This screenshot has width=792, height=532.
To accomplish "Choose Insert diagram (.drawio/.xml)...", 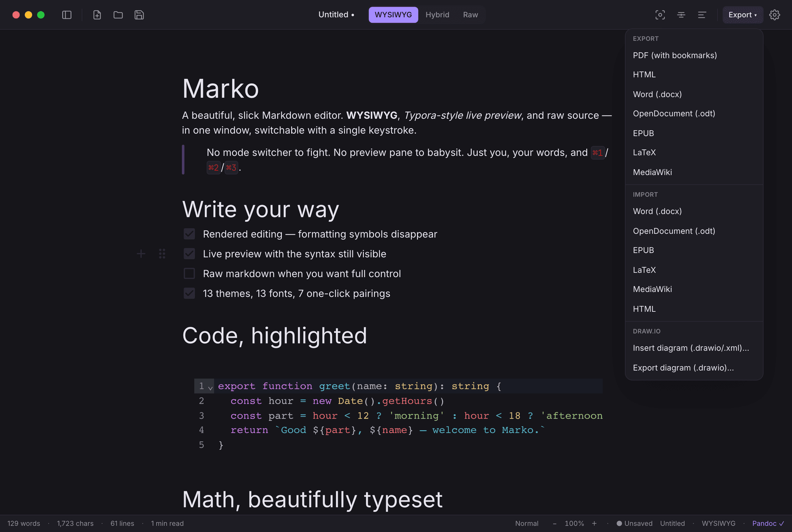I will 694,348.
